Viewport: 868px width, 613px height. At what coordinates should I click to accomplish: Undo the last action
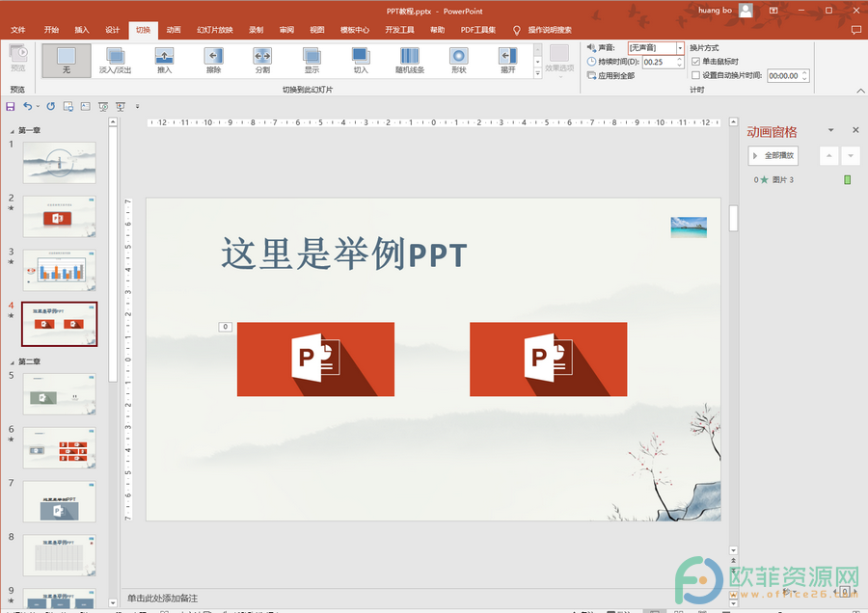tap(27, 106)
